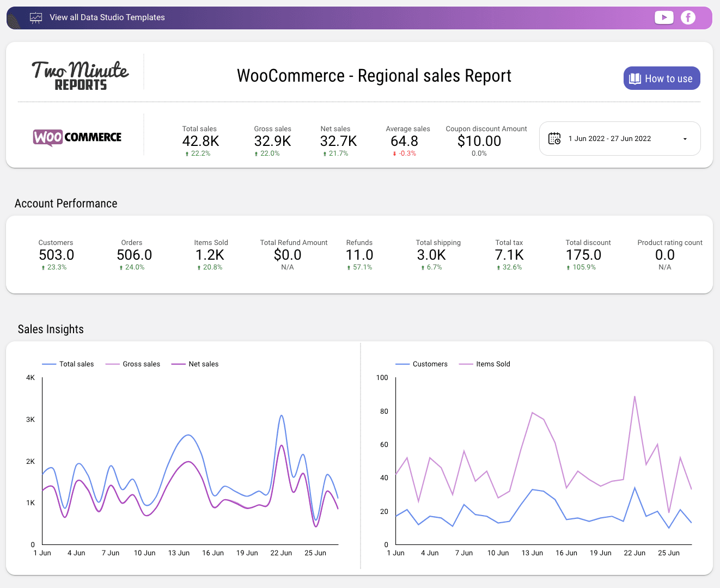Select the WooCommerce logo

point(77,137)
